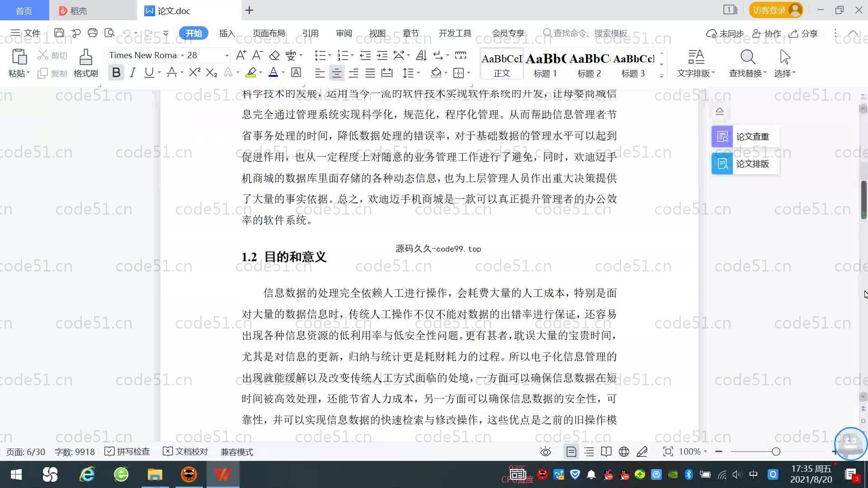Click the font color A swatch
Viewport: 868px width, 488px height.
click(x=273, y=72)
